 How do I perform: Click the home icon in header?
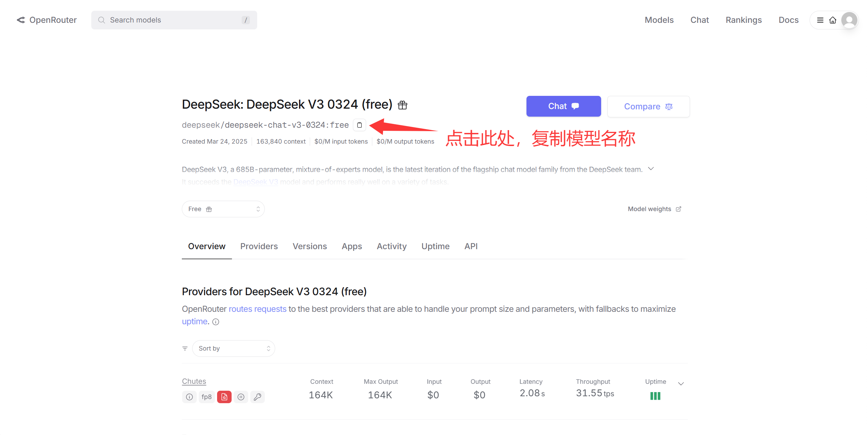(x=833, y=20)
